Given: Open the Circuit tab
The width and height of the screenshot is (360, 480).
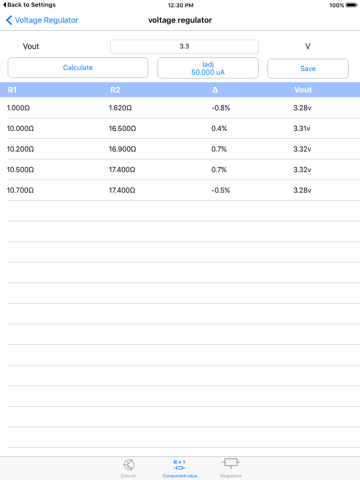Looking at the screenshot, I should [129, 468].
